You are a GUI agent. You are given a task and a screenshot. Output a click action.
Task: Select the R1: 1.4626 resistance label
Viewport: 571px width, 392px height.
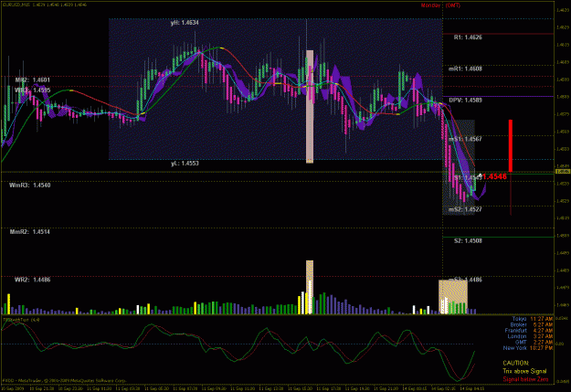point(468,37)
